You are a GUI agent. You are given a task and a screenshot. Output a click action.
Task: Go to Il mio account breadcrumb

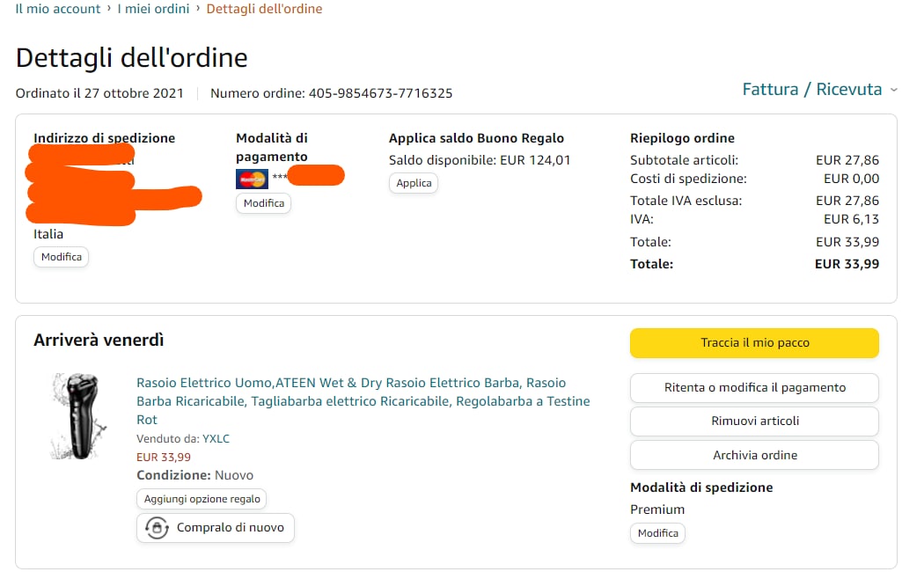[58, 9]
